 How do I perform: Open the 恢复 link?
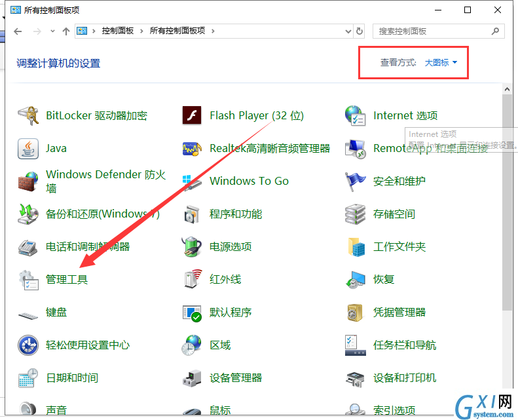[384, 280]
